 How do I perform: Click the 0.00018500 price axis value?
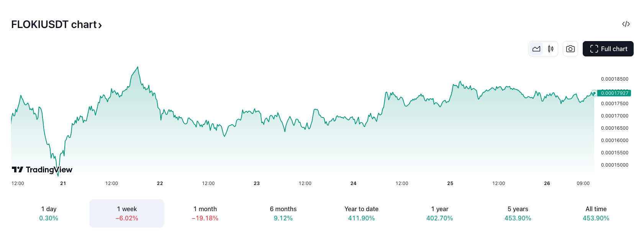(614, 79)
